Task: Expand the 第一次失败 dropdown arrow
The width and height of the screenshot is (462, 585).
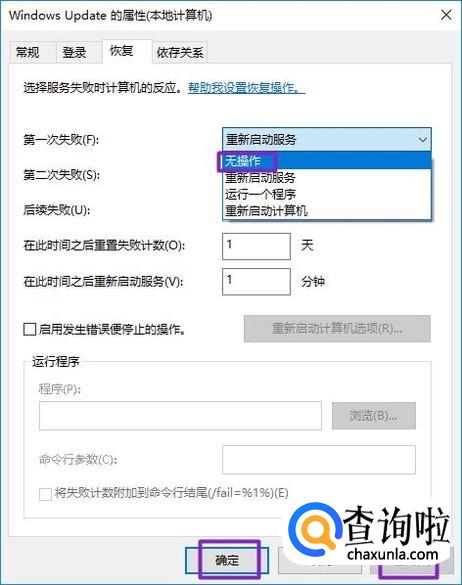Action: pos(422,140)
